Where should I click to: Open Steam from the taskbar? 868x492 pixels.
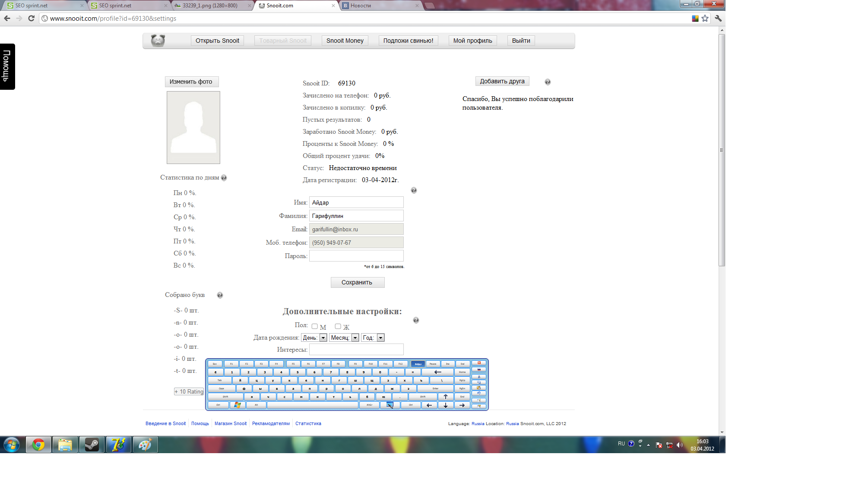92,445
